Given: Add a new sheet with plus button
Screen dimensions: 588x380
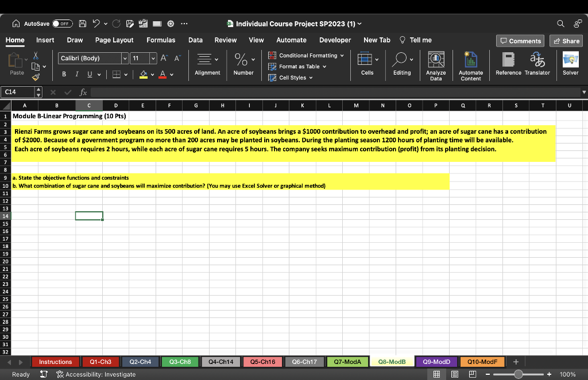Looking at the screenshot, I should coord(516,362).
